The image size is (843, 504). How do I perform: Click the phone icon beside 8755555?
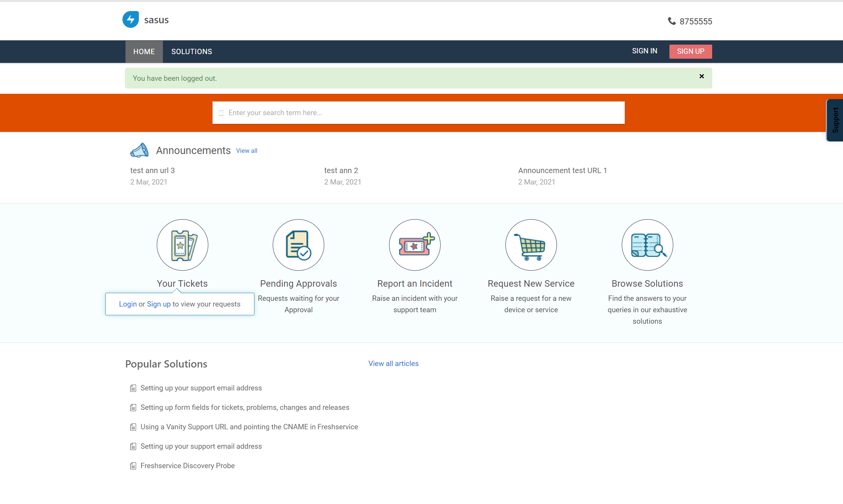click(672, 21)
